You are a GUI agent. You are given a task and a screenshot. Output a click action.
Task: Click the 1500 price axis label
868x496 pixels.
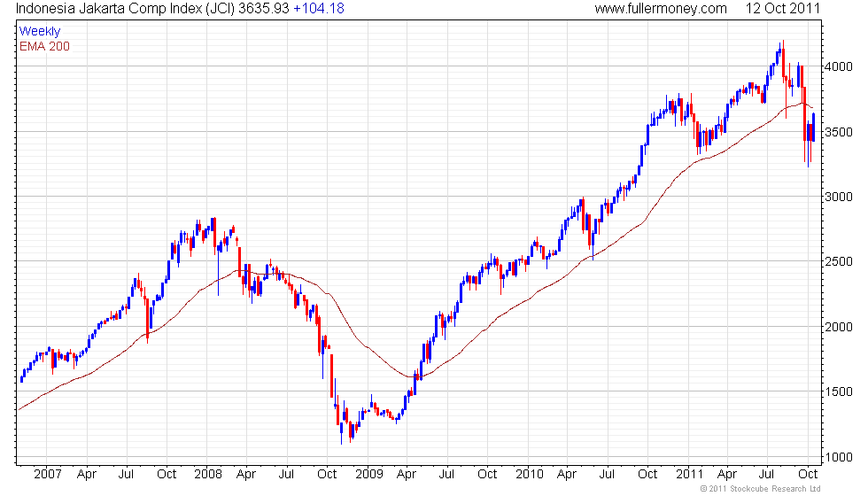838,391
